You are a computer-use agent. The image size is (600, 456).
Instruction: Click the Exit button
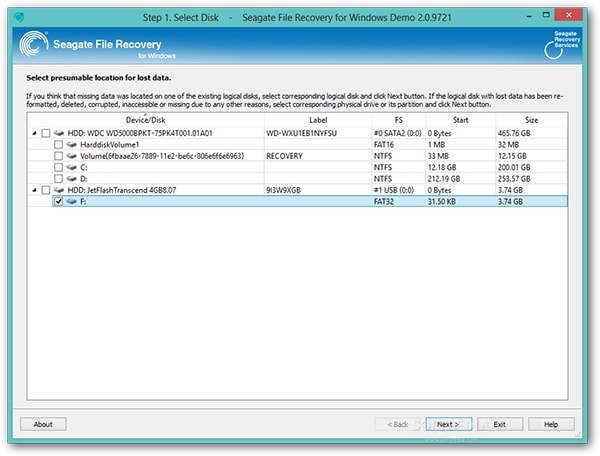(500, 424)
